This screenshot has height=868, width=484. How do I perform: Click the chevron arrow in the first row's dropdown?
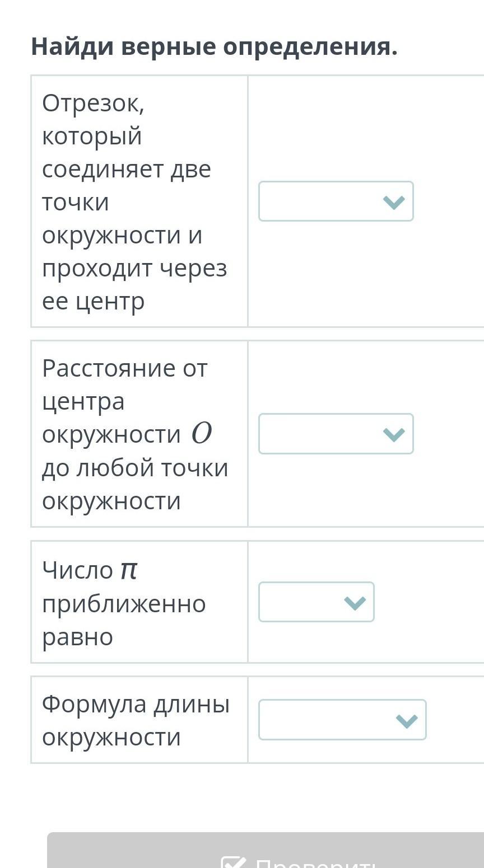(x=394, y=202)
